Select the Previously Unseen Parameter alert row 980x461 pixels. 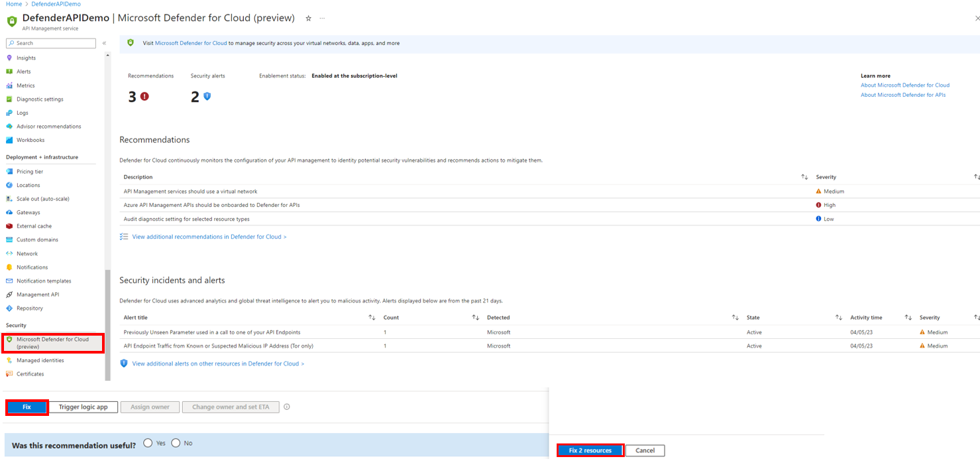pyautogui.click(x=549, y=332)
